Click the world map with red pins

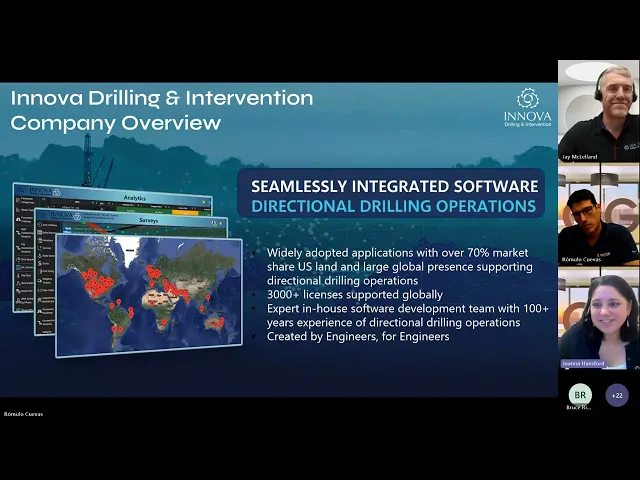tap(149, 295)
